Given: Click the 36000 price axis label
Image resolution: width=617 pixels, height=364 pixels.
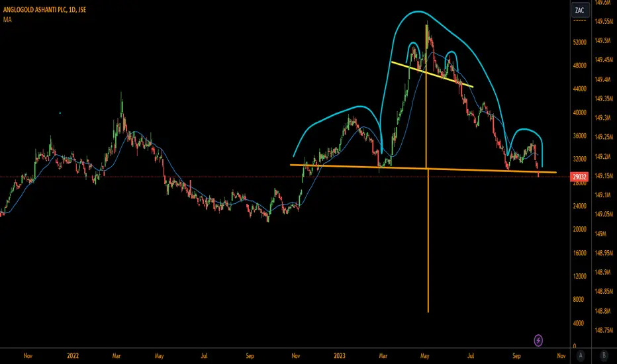Looking at the screenshot, I should click(x=580, y=136).
